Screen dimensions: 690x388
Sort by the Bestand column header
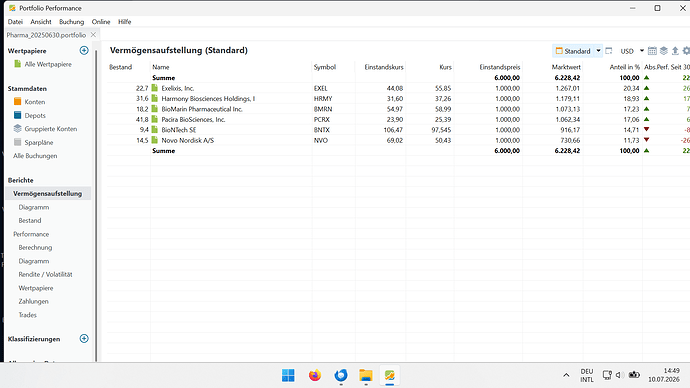pyautogui.click(x=121, y=67)
